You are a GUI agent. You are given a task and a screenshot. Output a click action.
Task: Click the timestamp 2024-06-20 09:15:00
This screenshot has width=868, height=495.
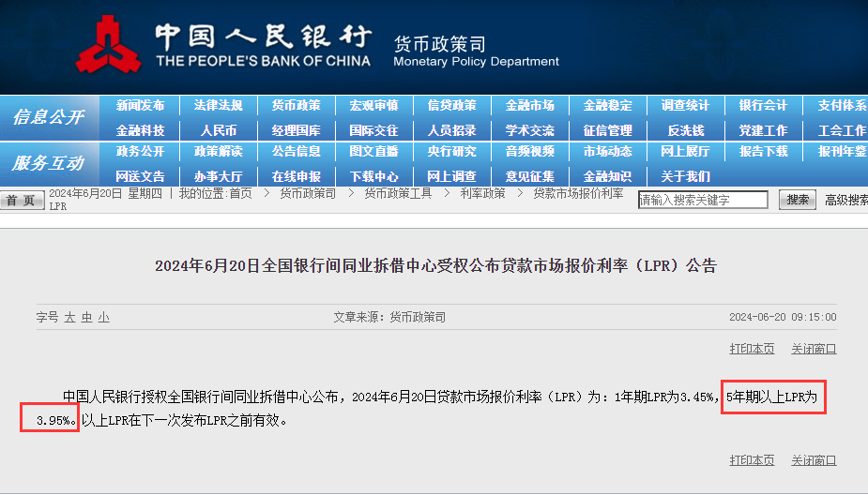pyautogui.click(x=783, y=317)
